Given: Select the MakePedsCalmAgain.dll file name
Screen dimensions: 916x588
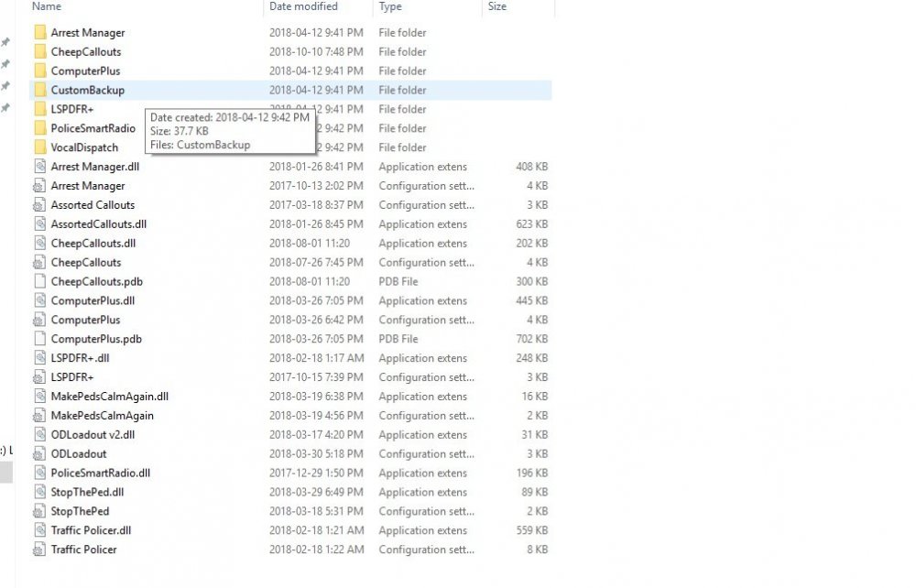Looking at the screenshot, I should pyautogui.click(x=109, y=397).
